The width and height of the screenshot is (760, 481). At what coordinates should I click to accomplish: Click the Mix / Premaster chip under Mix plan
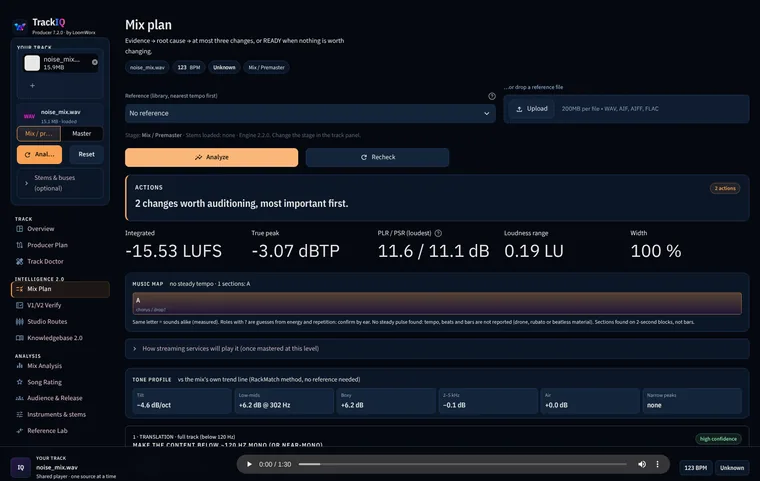point(266,67)
